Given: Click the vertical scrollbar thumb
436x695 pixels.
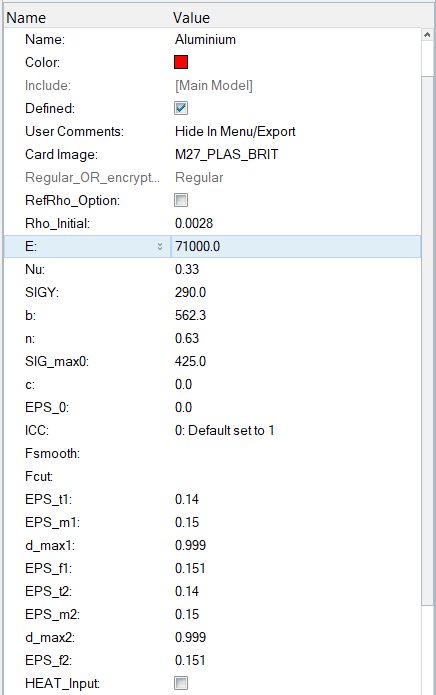Looking at the screenshot, I should pyautogui.click(x=427, y=340).
